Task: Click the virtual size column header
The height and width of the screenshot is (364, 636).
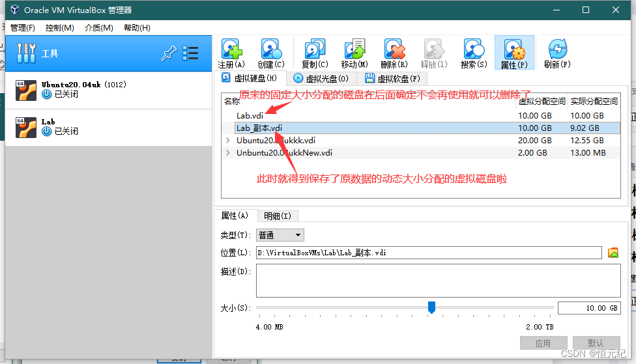Action: [x=542, y=102]
